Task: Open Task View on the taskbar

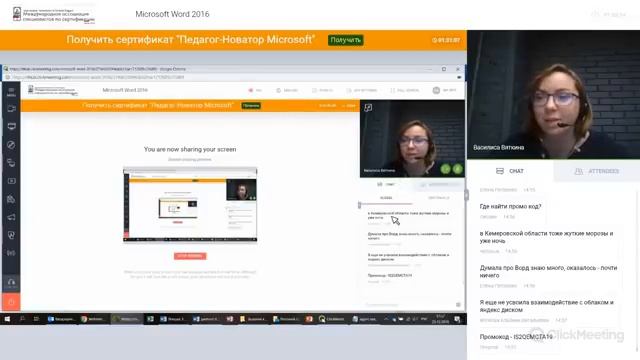Action: pyautogui.click(x=36, y=319)
